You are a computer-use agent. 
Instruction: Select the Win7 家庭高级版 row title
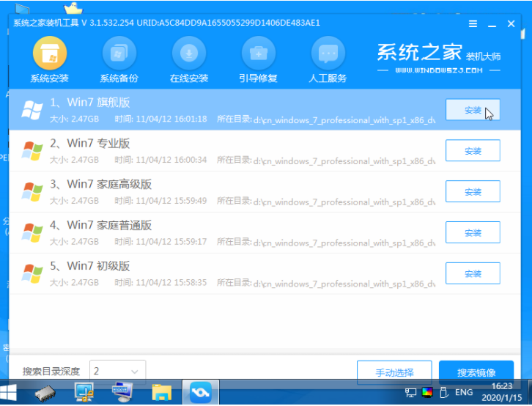(101, 184)
